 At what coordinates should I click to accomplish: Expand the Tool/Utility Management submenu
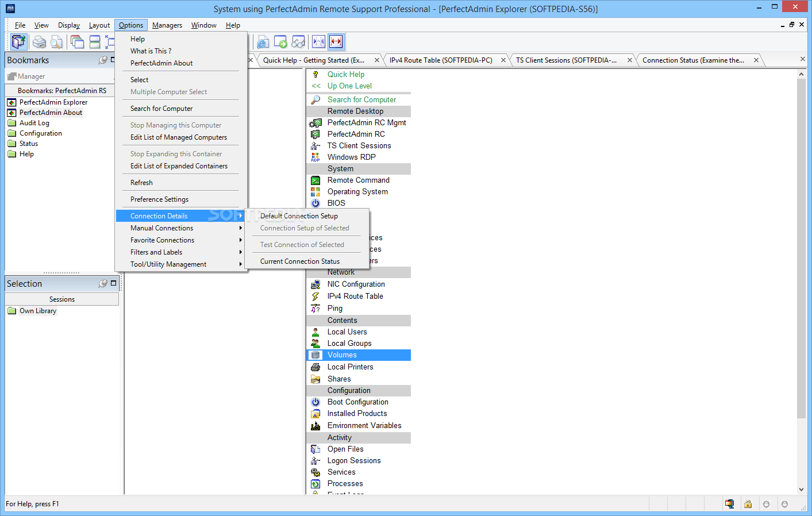point(180,264)
